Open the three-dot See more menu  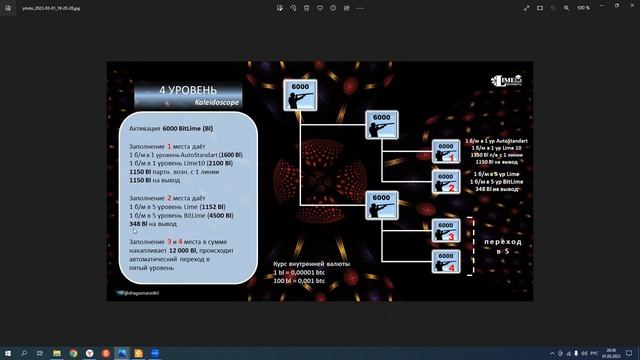[360, 8]
